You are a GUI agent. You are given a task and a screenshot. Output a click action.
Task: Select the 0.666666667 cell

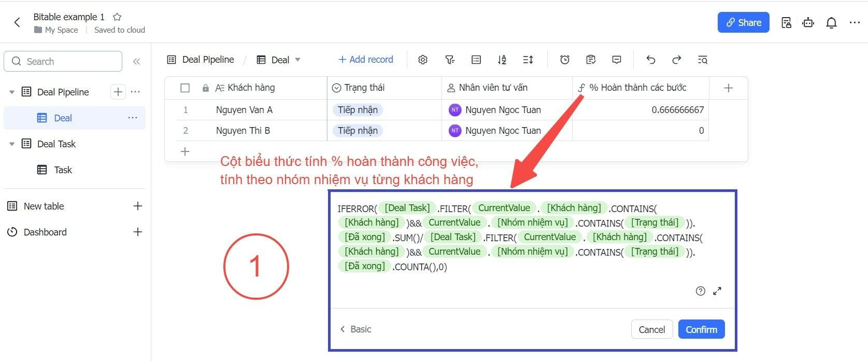(x=640, y=109)
